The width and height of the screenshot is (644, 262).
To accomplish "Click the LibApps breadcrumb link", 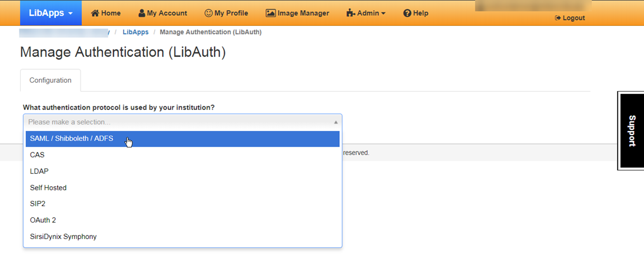I will 135,32.
